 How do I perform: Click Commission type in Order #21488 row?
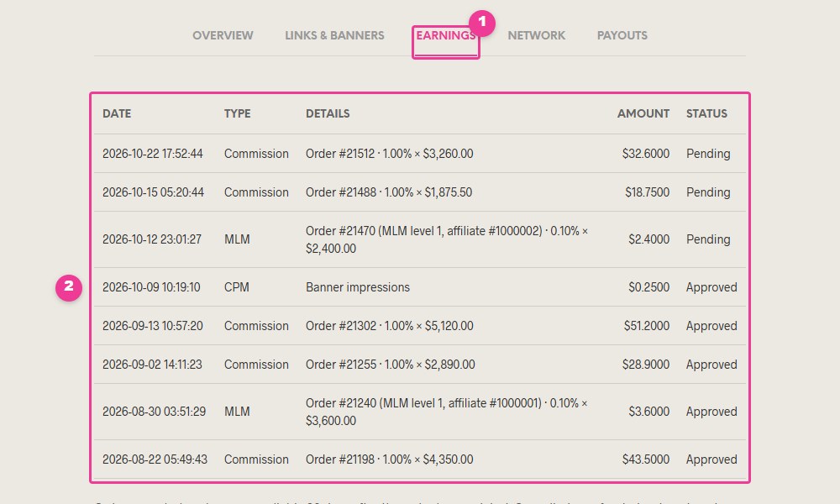point(256,192)
